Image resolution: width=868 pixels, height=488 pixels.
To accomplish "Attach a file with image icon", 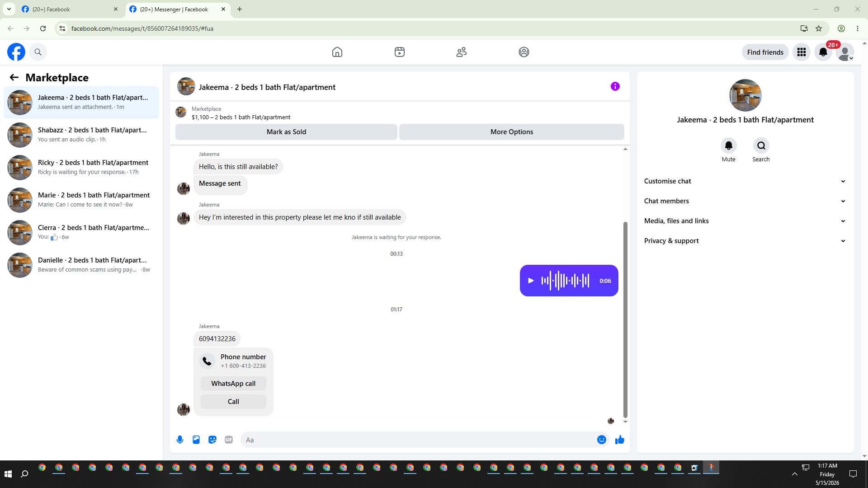I will (196, 440).
